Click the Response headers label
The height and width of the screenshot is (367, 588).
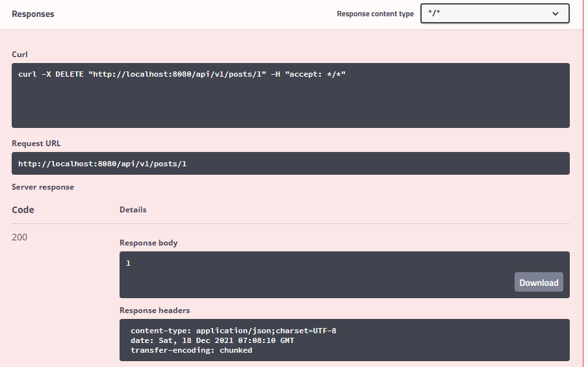pos(155,310)
